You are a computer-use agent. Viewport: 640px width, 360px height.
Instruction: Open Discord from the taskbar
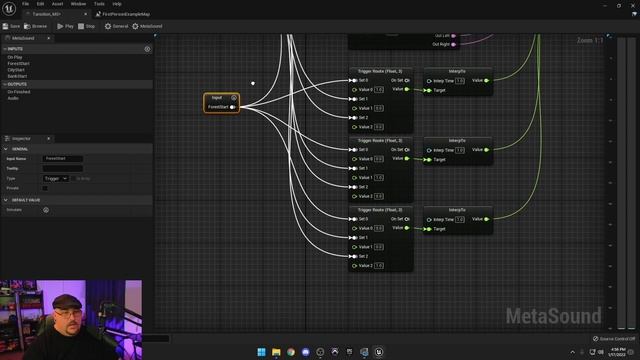tap(306, 352)
